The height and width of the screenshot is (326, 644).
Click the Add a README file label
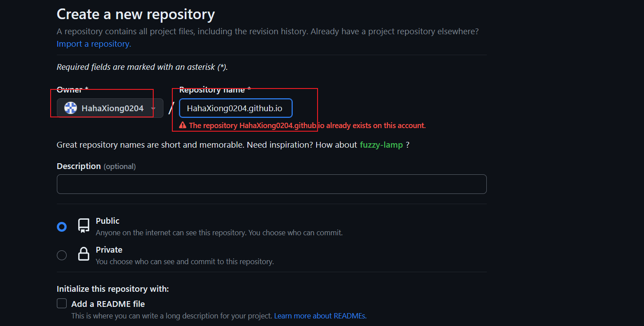click(108, 304)
